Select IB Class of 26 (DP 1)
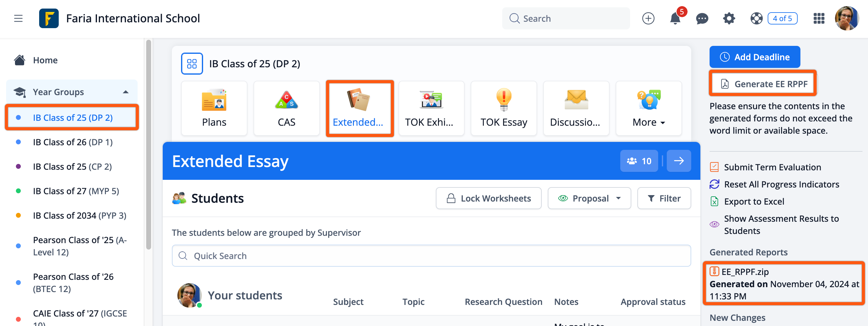 pyautogui.click(x=72, y=142)
